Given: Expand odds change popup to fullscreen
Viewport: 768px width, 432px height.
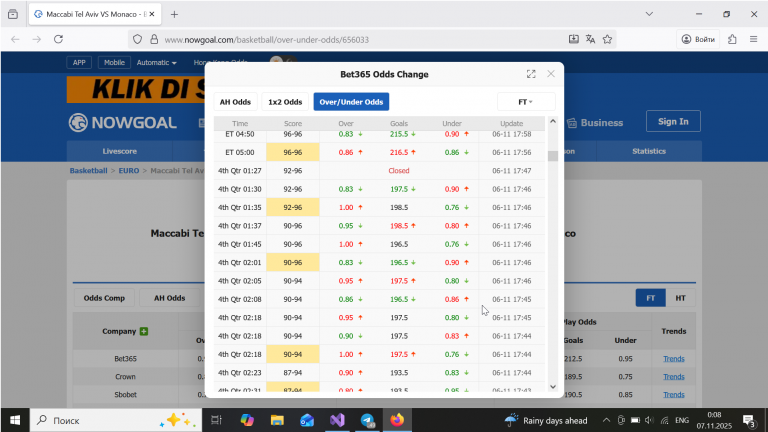Looking at the screenshot, I should 531,74.
